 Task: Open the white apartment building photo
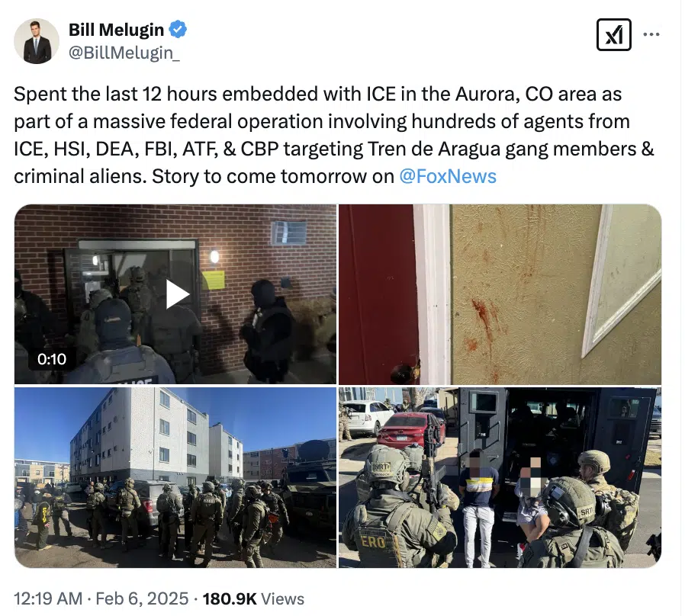click(x=175, y=477)
